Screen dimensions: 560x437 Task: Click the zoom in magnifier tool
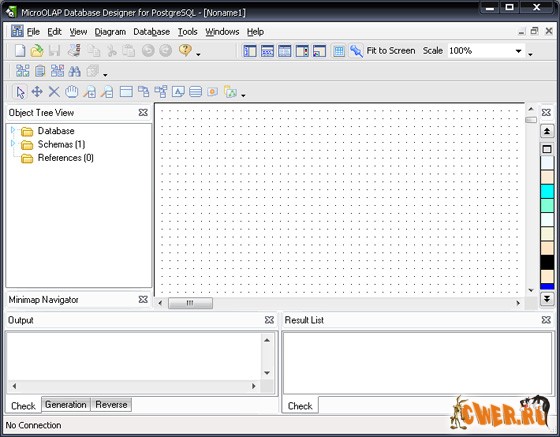point(90,92)
